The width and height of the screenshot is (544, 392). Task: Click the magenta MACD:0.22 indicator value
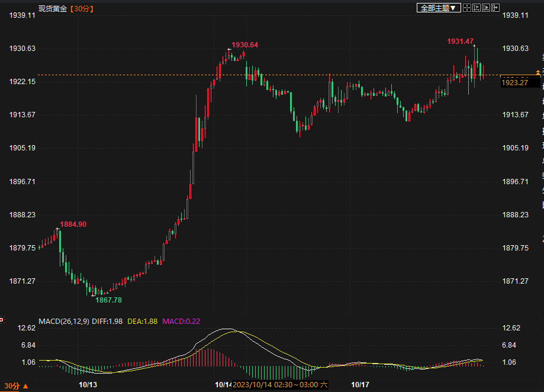coord(181,322)
